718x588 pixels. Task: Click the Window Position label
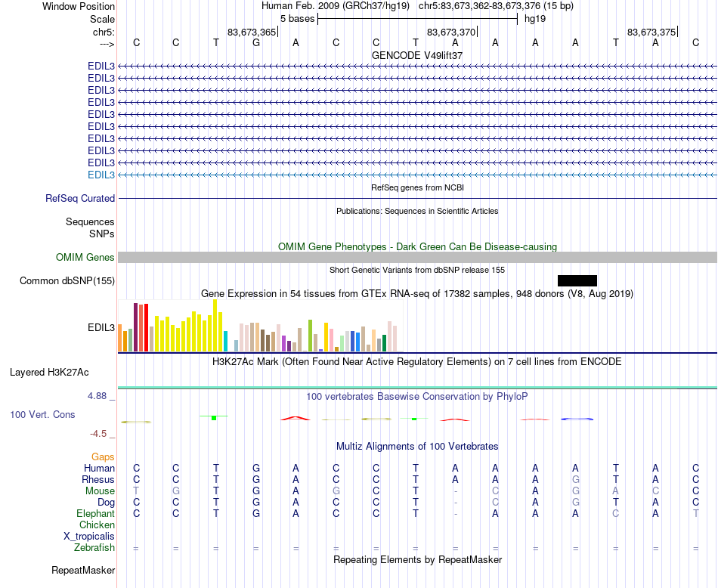pyautogui.click(x=79, y=6)
